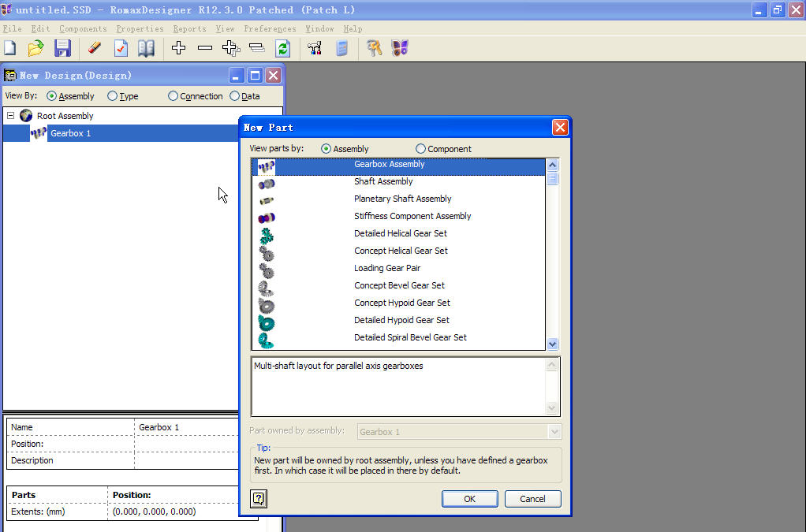Minimize the New Design window

click(x=236, y=76)
